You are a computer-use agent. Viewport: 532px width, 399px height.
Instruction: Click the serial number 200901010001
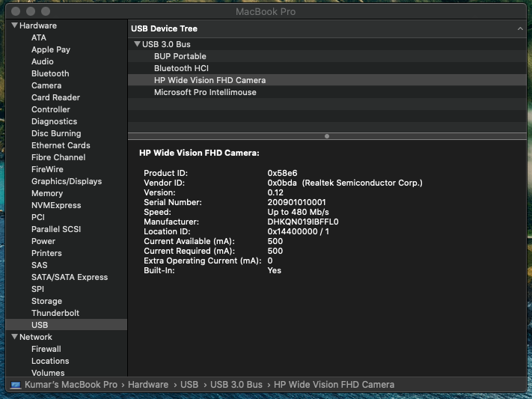click(x=296, y=202)
